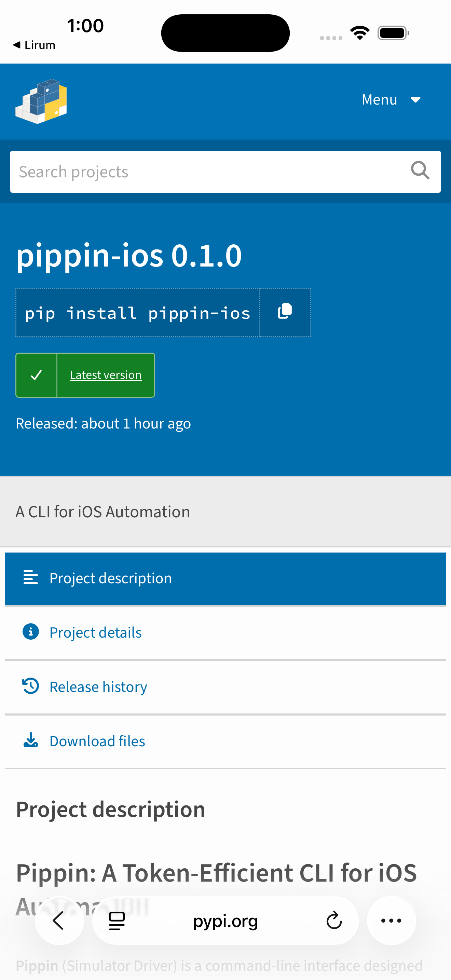Image resolution: width=451 pixels, height=980 pixels.
Task: Tap the Release history clock icon
Action: tap(30, 686)
